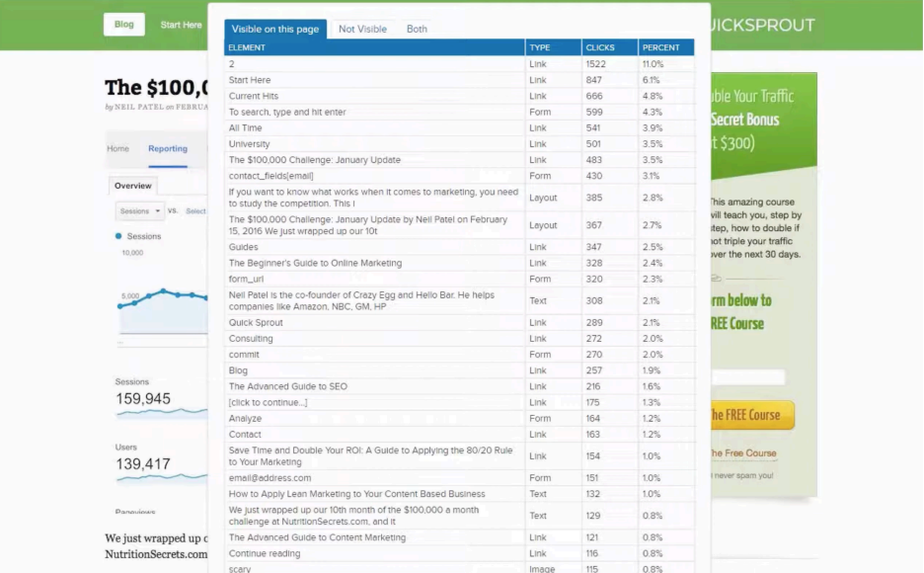Sort by the ELEMENT column header

[x=374, y=47]
